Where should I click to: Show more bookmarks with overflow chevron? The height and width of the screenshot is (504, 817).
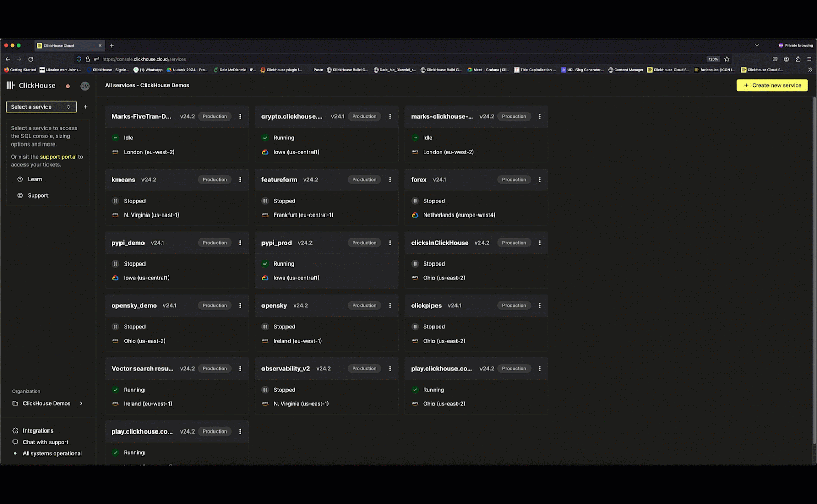pyautogui.click(x=810, y=70)
